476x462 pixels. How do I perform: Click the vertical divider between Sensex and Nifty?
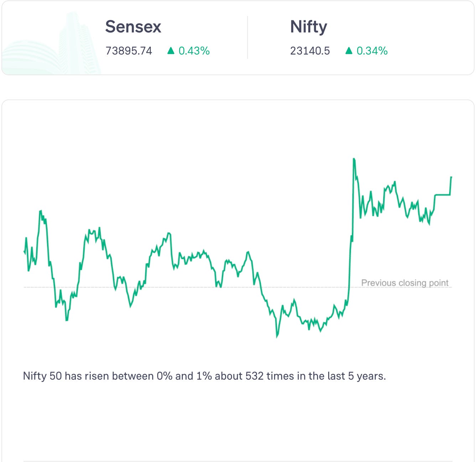tap(248, 37)
